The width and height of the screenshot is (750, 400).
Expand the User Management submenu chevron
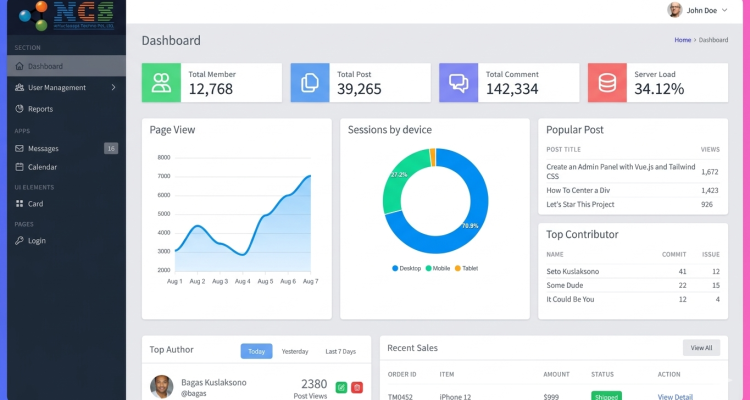[113, 88]
